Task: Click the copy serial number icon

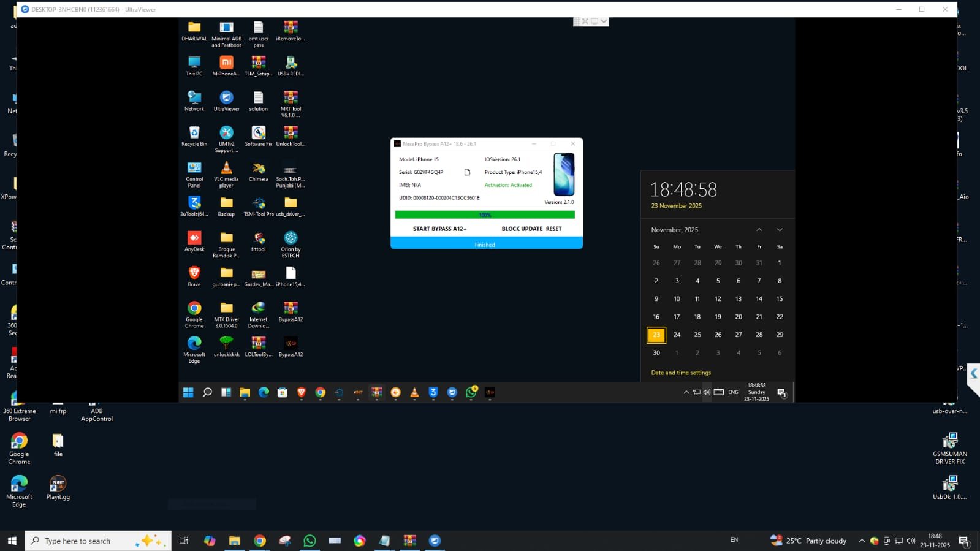Action: tap(467, 172)
